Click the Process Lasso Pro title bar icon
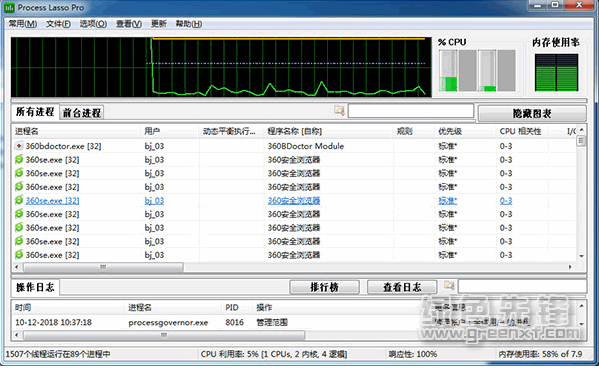This screenshot has width=599, height=368. click(x=9, y=7)
